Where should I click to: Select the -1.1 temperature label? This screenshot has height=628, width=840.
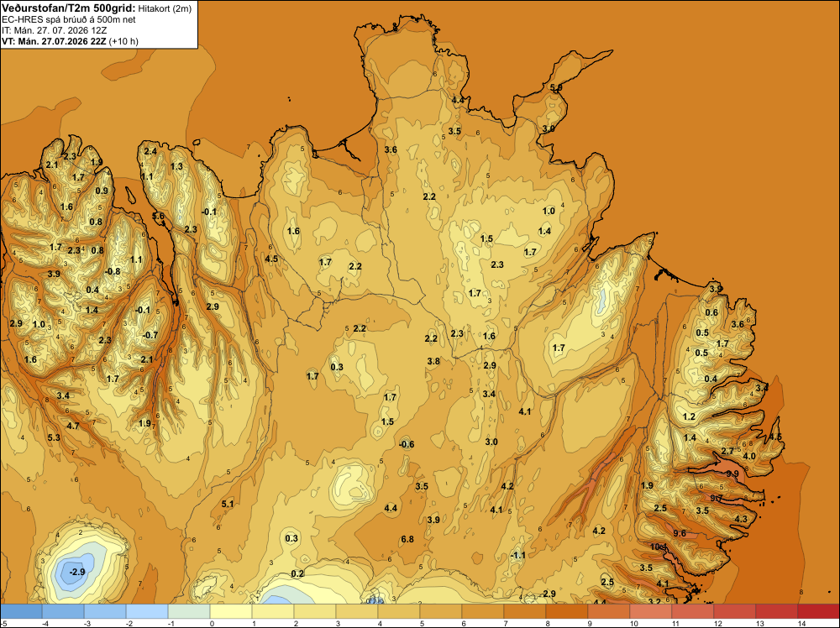tap(517, 556)
